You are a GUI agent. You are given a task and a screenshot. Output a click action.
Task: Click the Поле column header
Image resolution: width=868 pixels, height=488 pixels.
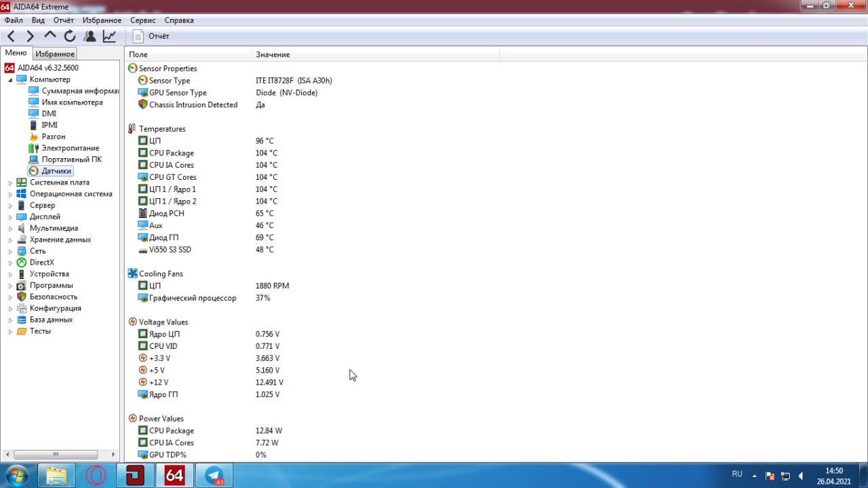[x=189, y=54]
